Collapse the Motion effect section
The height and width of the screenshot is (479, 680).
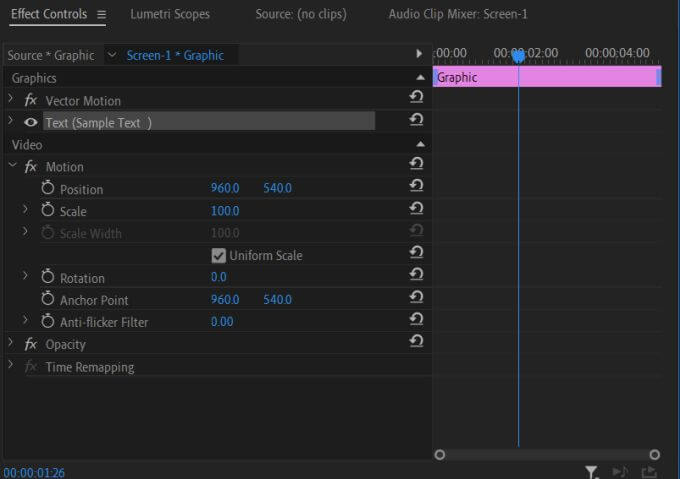coord(12,166)
